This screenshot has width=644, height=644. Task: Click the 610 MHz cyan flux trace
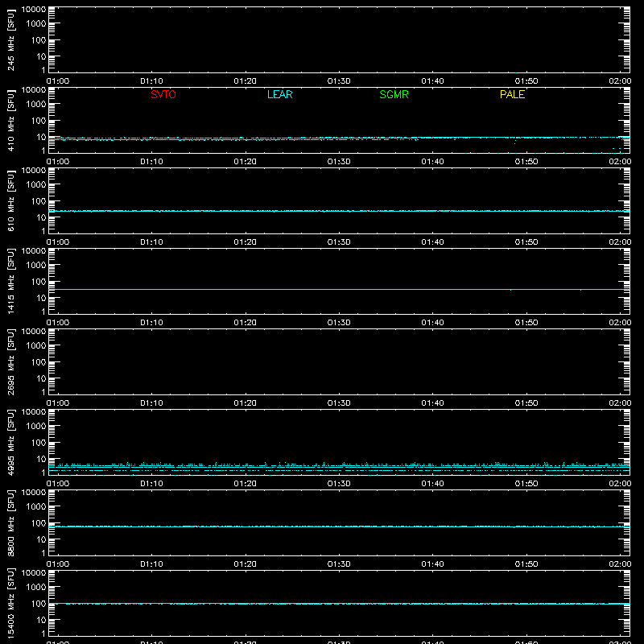[339, 211]
